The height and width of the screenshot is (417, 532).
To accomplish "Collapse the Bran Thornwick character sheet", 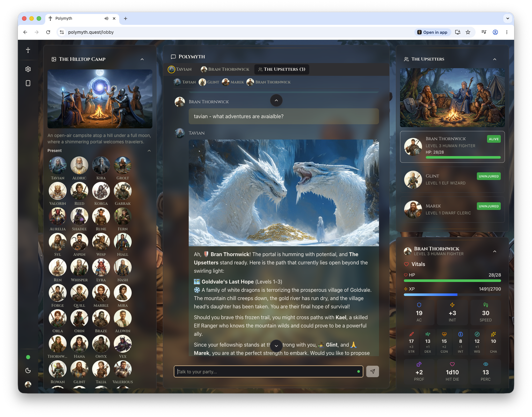I will (495, 251).
